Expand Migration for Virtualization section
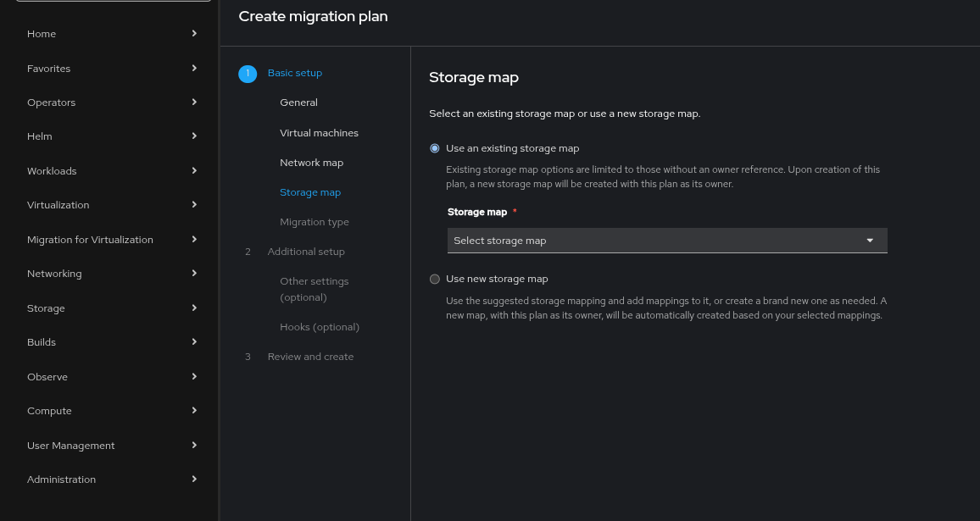 click(x=90, y=240)
